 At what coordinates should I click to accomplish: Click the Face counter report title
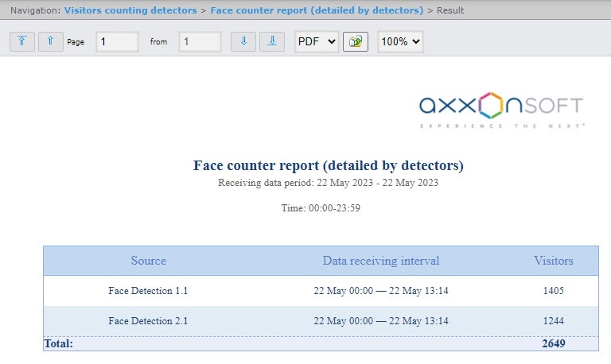click(328, 165)
